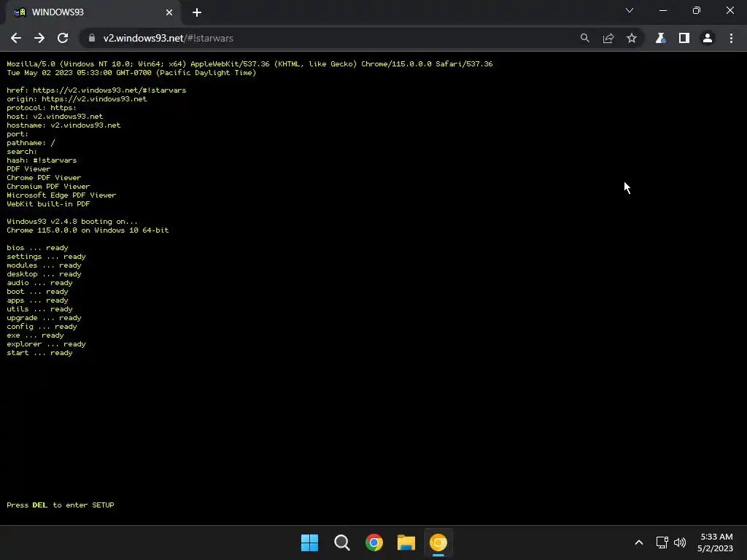
Task: Go back to the previous page
Action: pyautogui.click(x=16, y=38)
